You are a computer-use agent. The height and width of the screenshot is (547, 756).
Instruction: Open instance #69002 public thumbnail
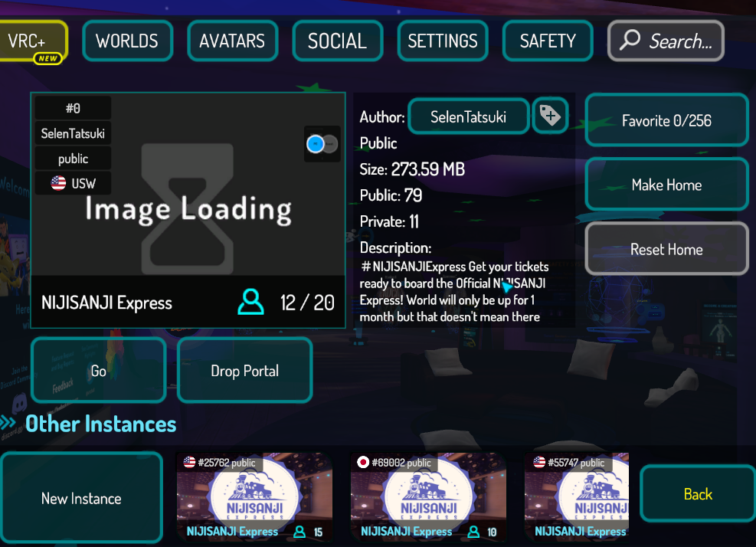coord(428,497)
